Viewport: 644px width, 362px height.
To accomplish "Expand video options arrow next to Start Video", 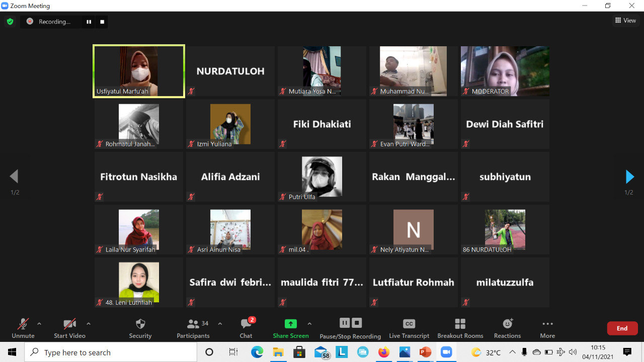I will [89, 324].
